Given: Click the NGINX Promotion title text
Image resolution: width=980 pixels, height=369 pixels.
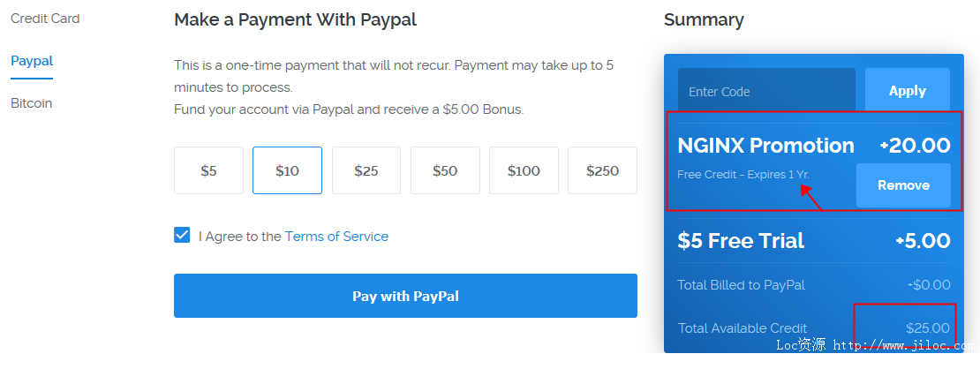Looking at the screenshot, I should coord(765,146).
